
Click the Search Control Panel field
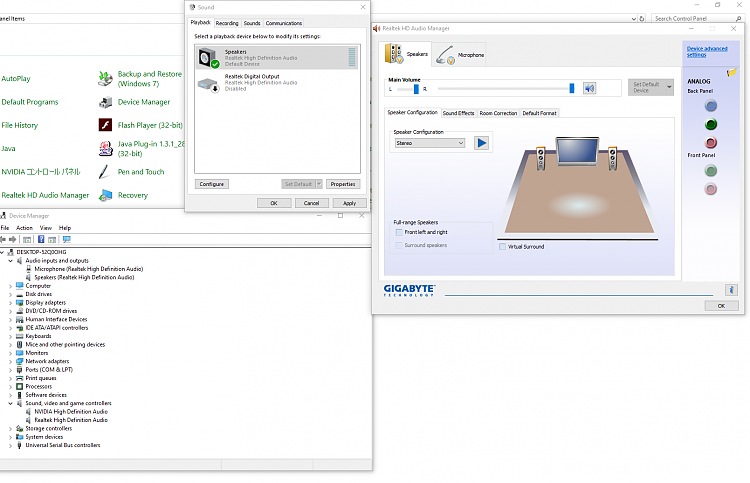[x=695, y=19]
